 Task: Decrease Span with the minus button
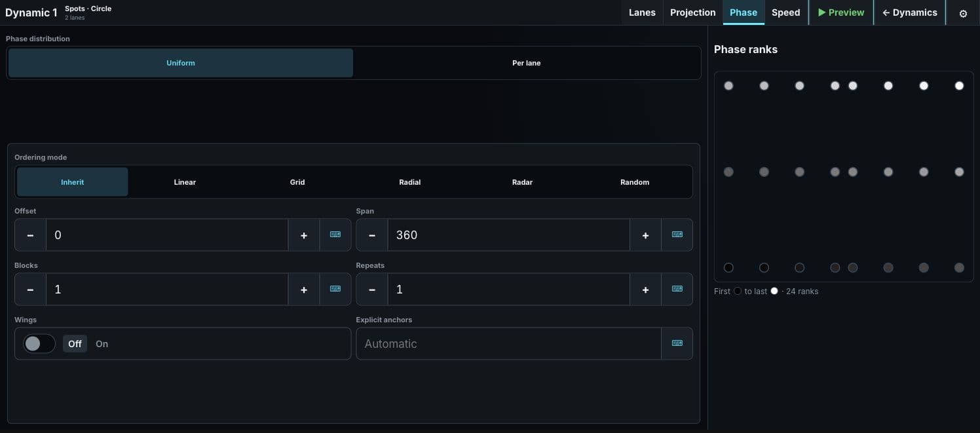coord(372,235)
